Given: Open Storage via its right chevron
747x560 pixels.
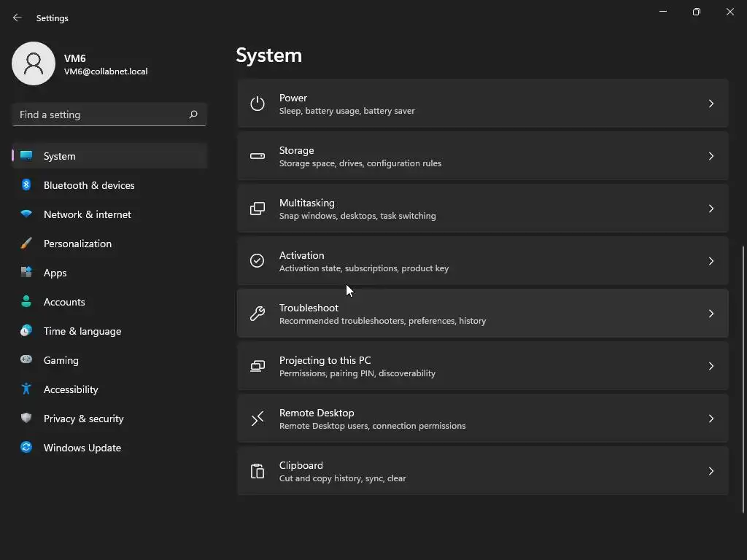Looking at the screenshot, I should click(x=711, y=156).
